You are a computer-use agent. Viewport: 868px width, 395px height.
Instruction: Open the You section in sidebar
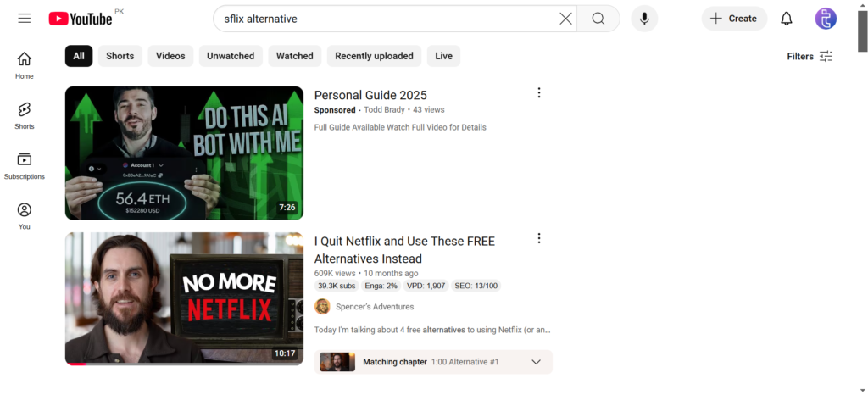(25, 216)
